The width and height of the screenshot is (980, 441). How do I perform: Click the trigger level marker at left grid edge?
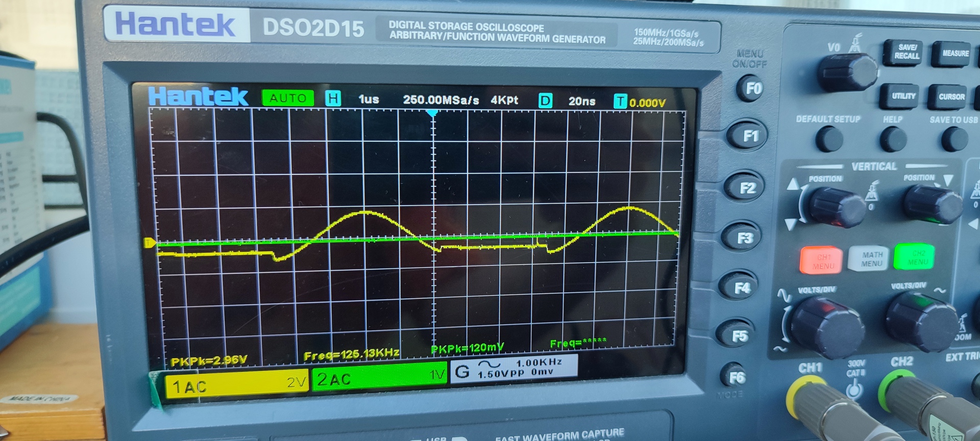(150, 242)
